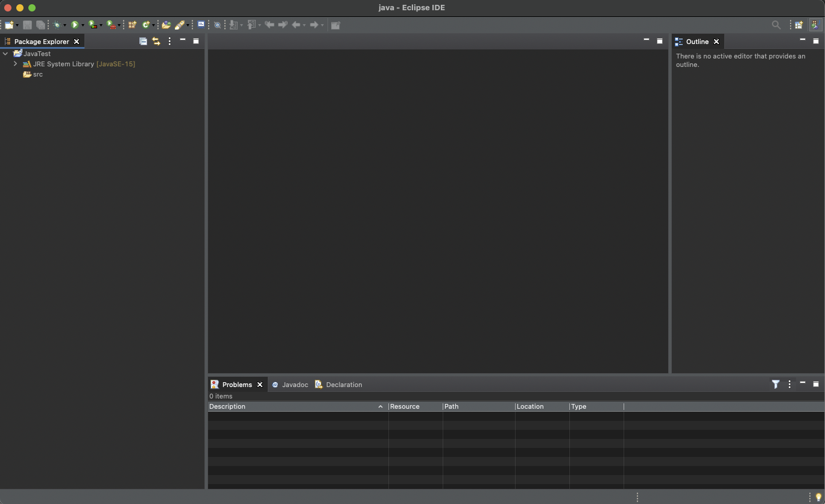
Task: Sort by Type column header
Action: pyautogui.click(x=596, y=406)
